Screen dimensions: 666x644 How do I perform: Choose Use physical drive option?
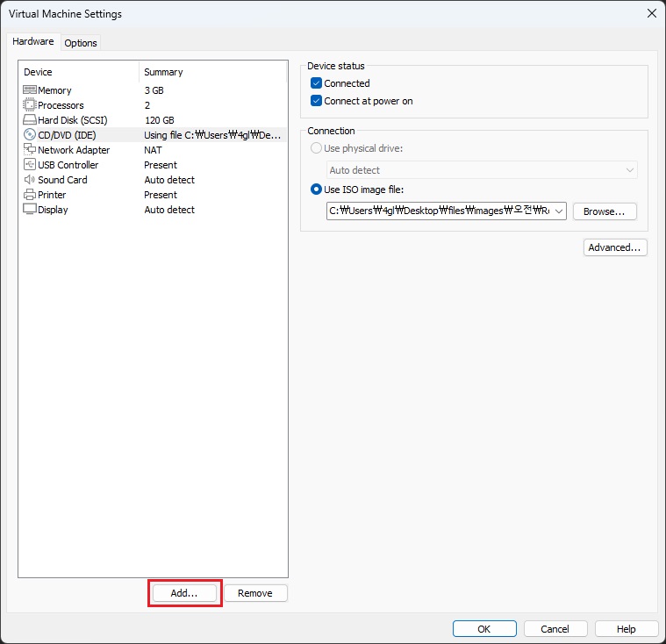pyautogui.click(x=316, y=147)
